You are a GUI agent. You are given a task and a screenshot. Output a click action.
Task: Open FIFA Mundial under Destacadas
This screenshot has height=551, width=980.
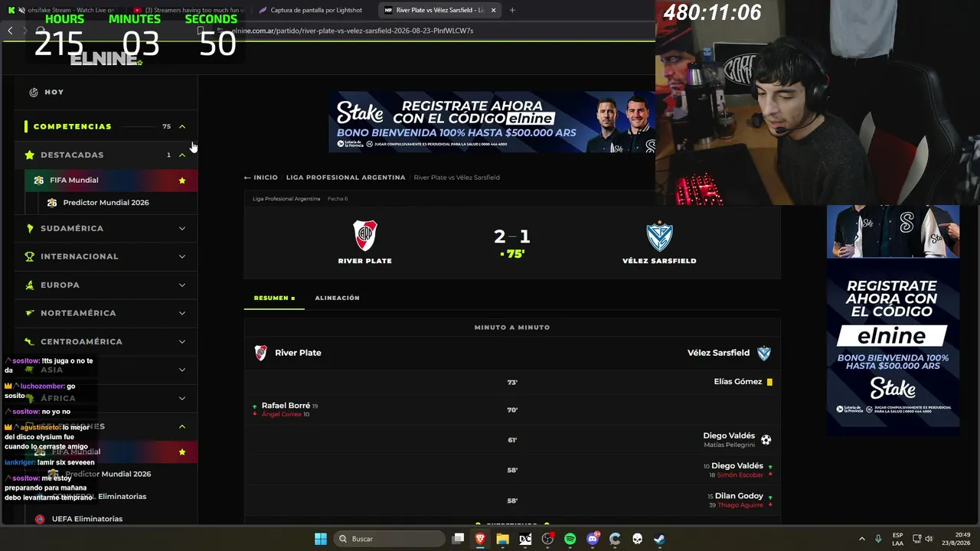click(x=74, y=180)
